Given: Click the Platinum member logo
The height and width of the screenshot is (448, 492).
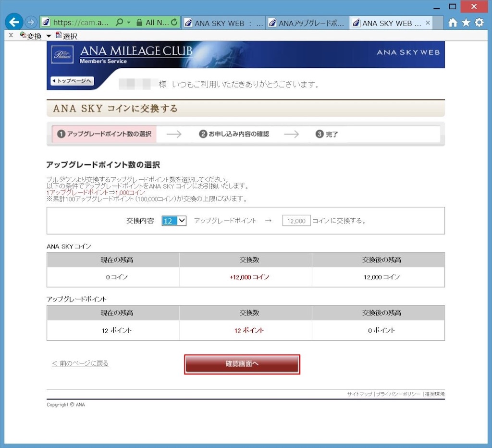Looking at the screenshot, I should [x=62, y=55].
